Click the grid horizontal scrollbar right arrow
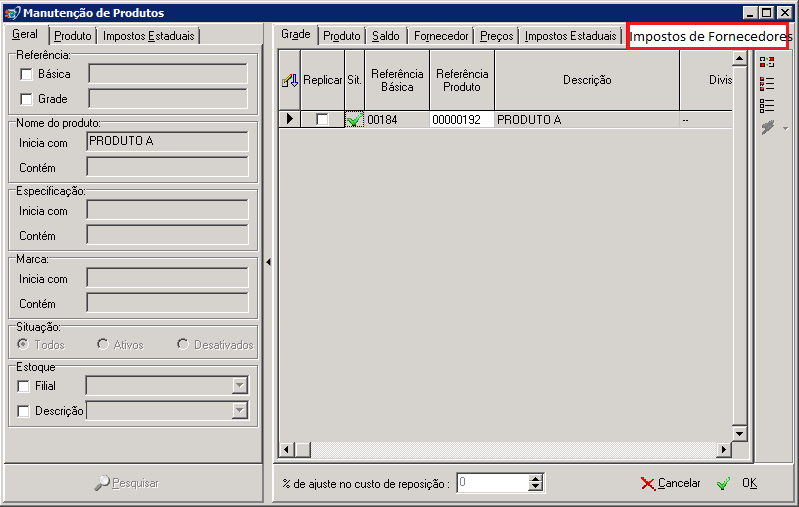This screenshot has width=799, height=507. coord(723,449)
